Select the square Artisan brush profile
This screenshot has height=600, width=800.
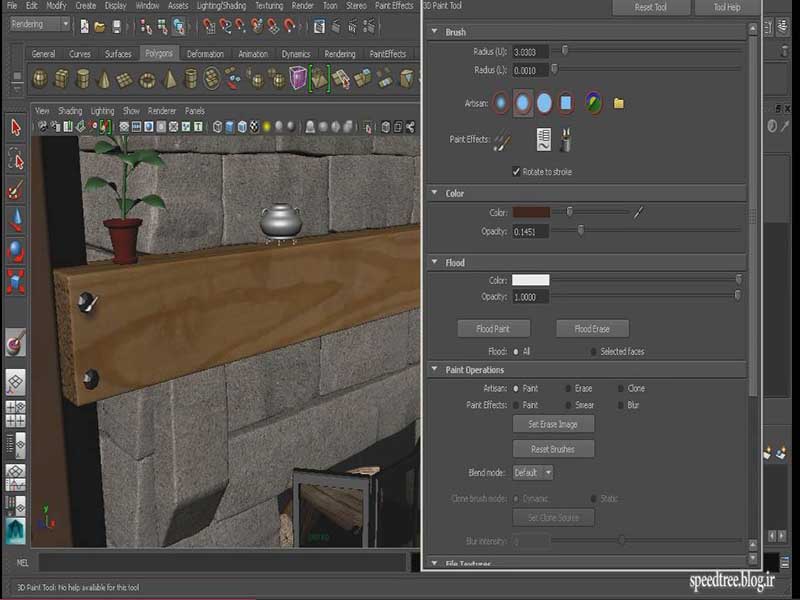pos(566,102)
